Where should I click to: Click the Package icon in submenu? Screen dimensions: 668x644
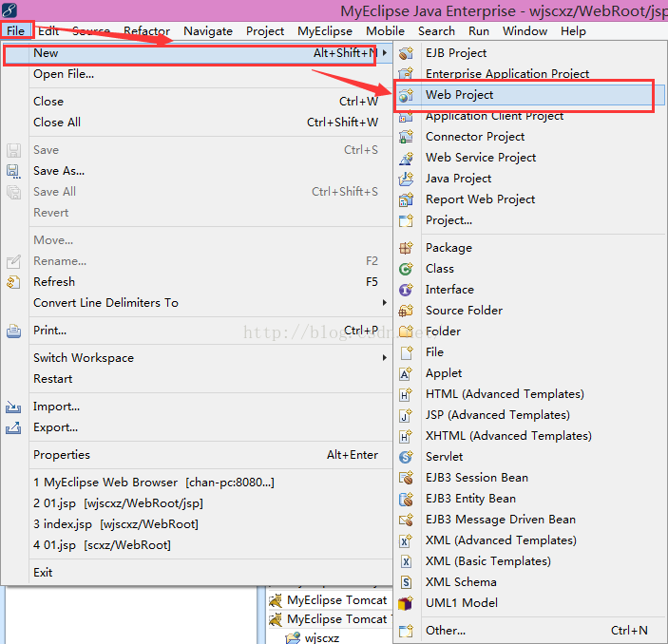click(x=406, y=248)
